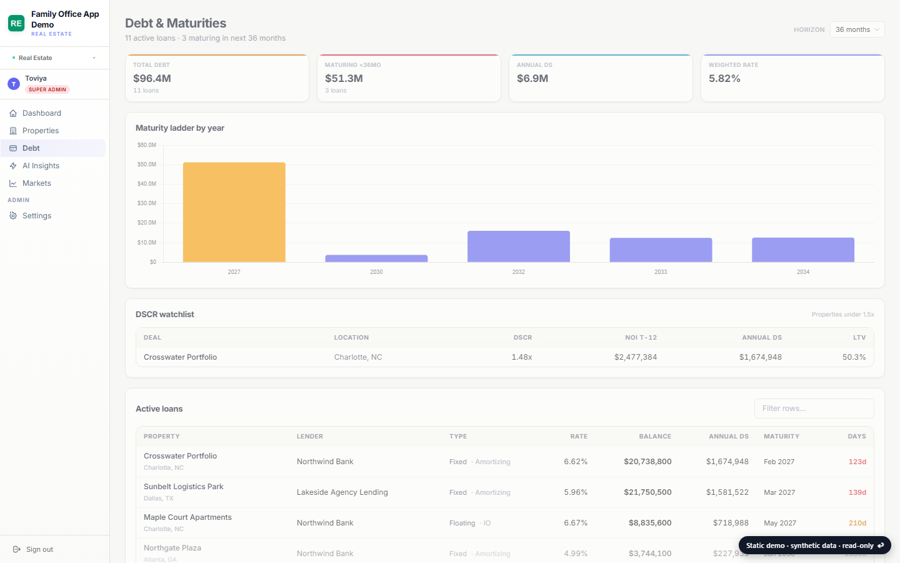Click the Weighted Rate 5.82% card
Image resolution: width=900 pixels, height=563 pixels.
[792, 78]
